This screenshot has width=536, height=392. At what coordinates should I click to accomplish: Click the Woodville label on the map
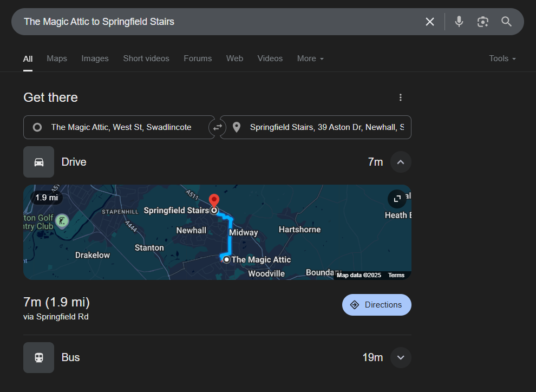266,273
